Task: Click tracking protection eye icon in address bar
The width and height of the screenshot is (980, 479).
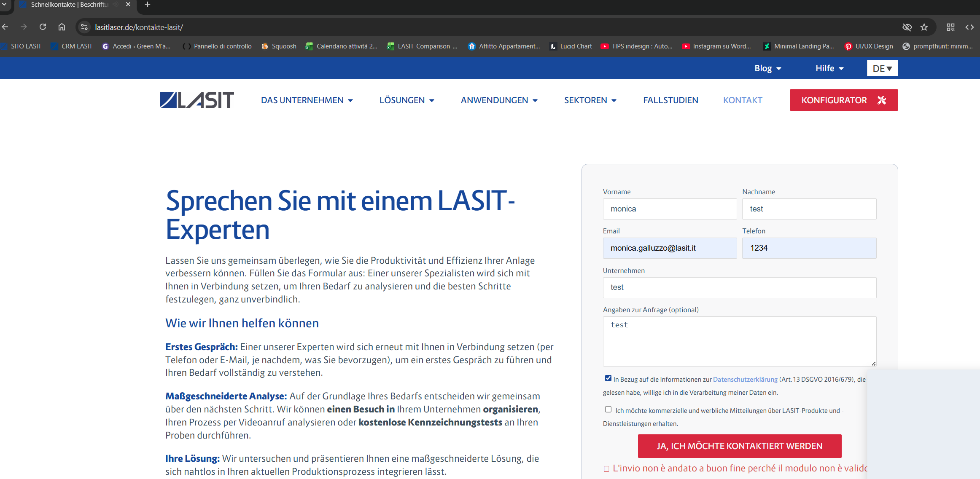Action: [907, 27]
